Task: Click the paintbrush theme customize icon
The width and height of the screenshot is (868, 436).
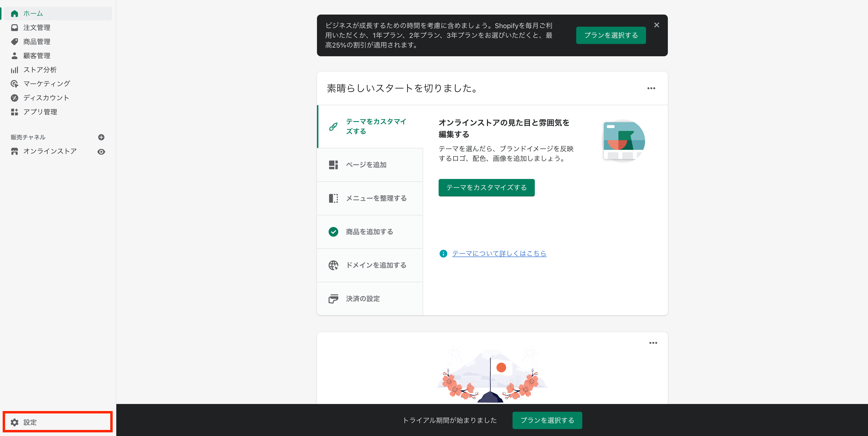Action: tap(333, 127)
